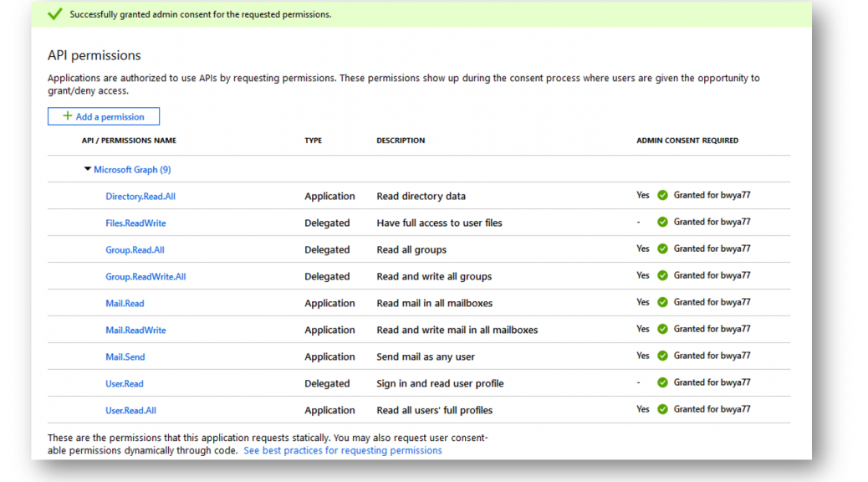Click 'Yes' consent value in User.Read.All row
The image size is (868, 482).
[x=643, y=409]
